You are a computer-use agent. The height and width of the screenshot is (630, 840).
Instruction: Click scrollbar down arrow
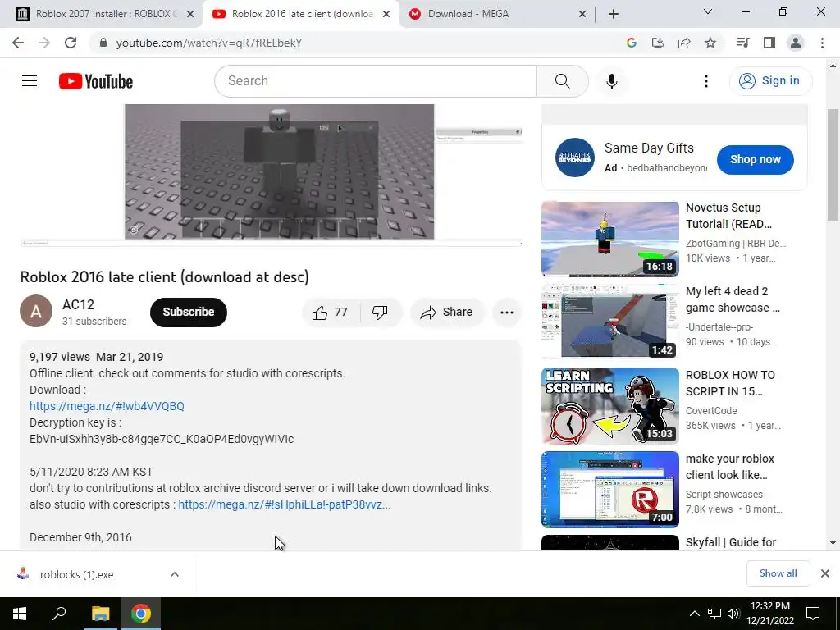click(x=833, y=543)
